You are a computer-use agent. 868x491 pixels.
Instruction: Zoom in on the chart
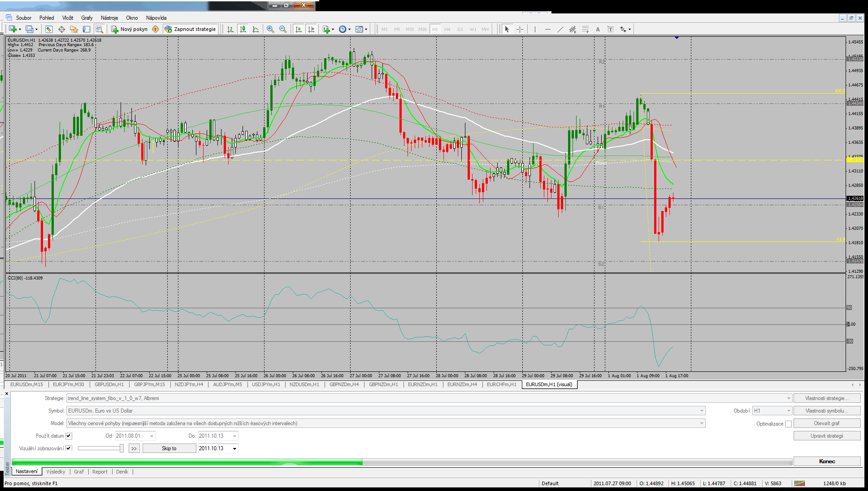(x=270, y=29)
